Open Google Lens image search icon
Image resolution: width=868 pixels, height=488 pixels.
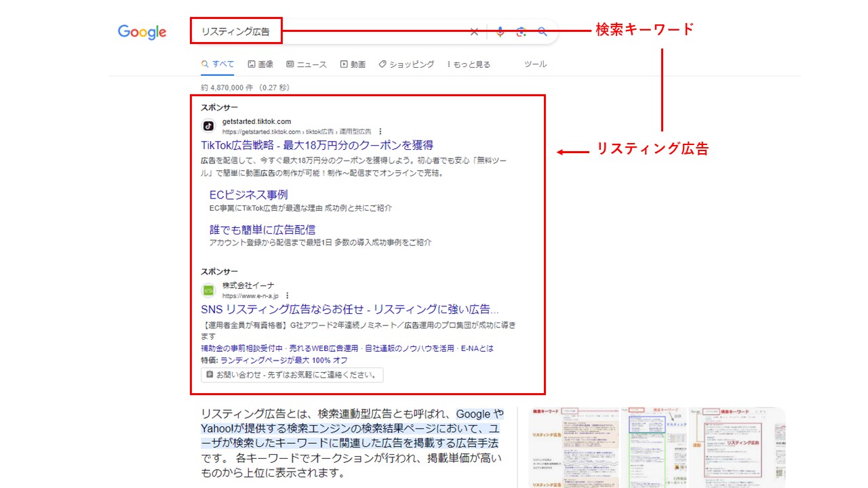(x=521, y=32)
